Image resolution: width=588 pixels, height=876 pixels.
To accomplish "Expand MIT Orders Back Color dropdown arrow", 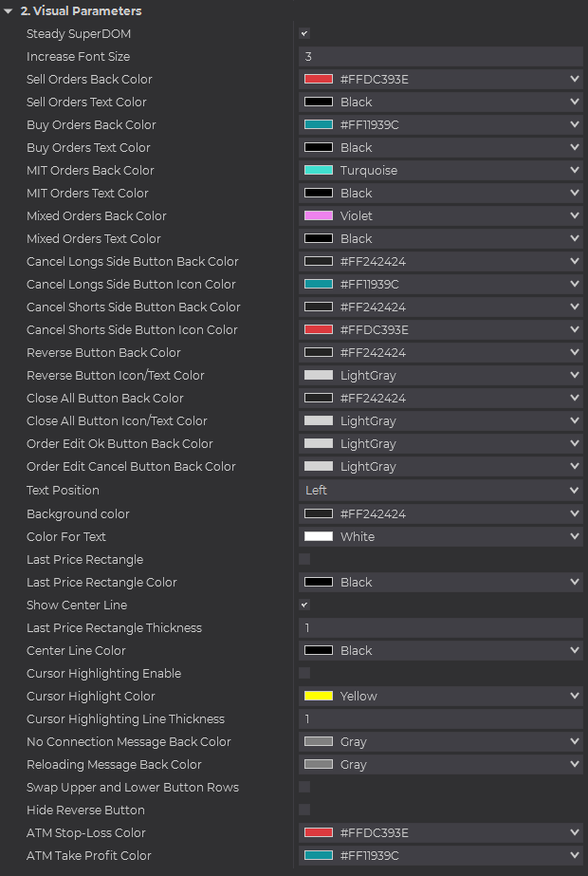I will 574,171.
